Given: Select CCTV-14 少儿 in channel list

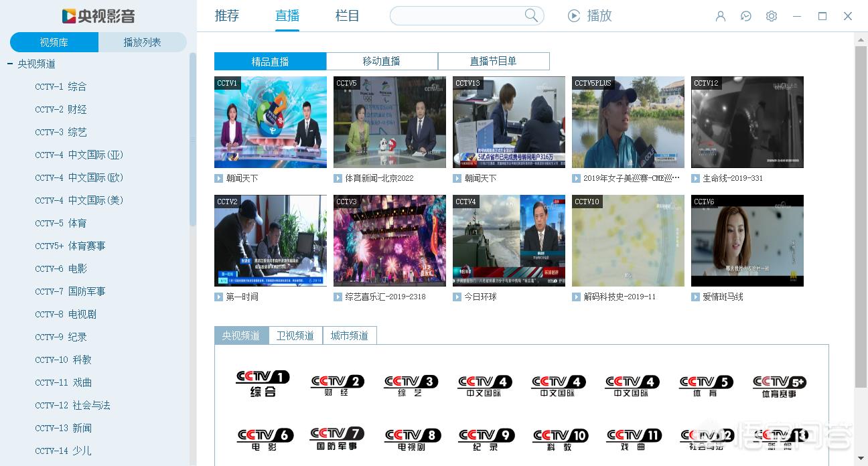Looking at the screenshot, I should 64,451.
